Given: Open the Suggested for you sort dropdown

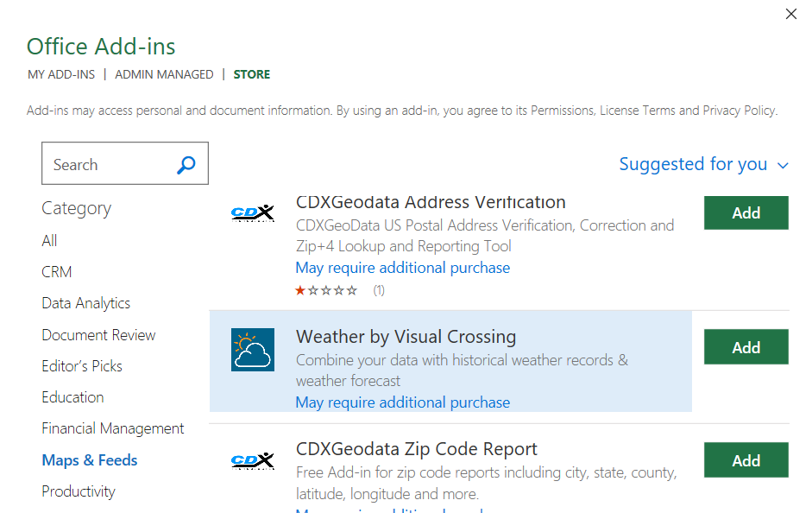Looking at the screenshot, I should (694, 164).
